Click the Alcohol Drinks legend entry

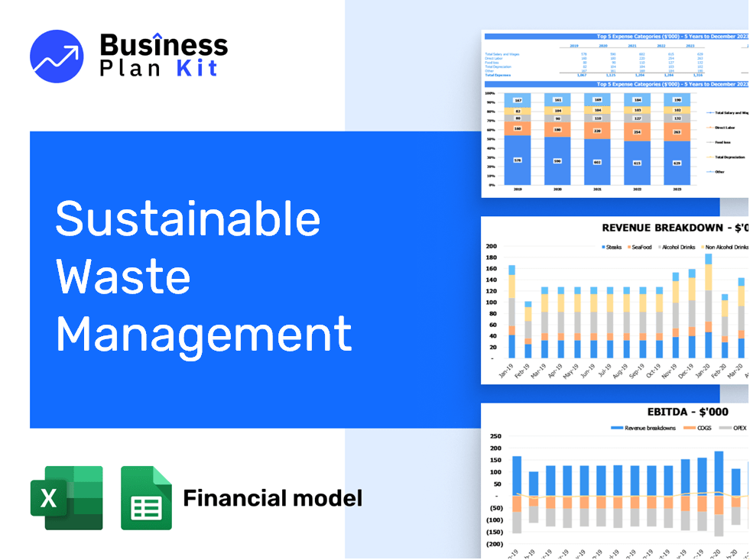click(677, 247)
